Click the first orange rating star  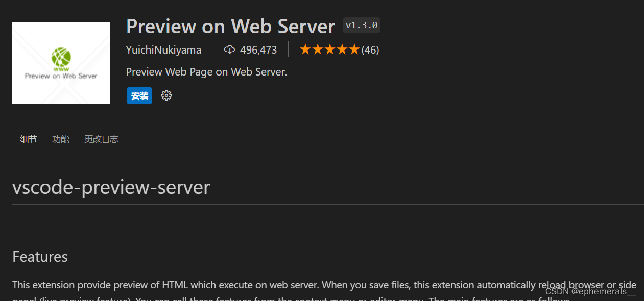[x=305, y=49]
